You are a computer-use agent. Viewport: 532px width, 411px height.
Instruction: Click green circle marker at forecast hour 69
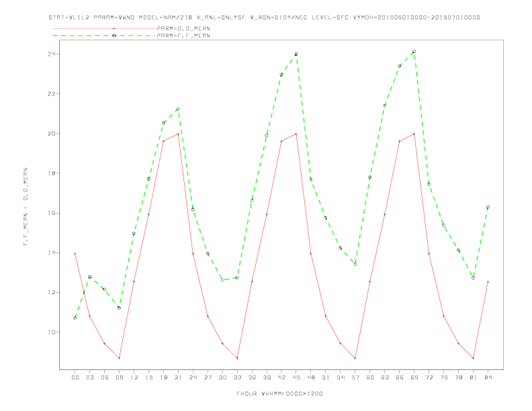click(x=414, y=52)
